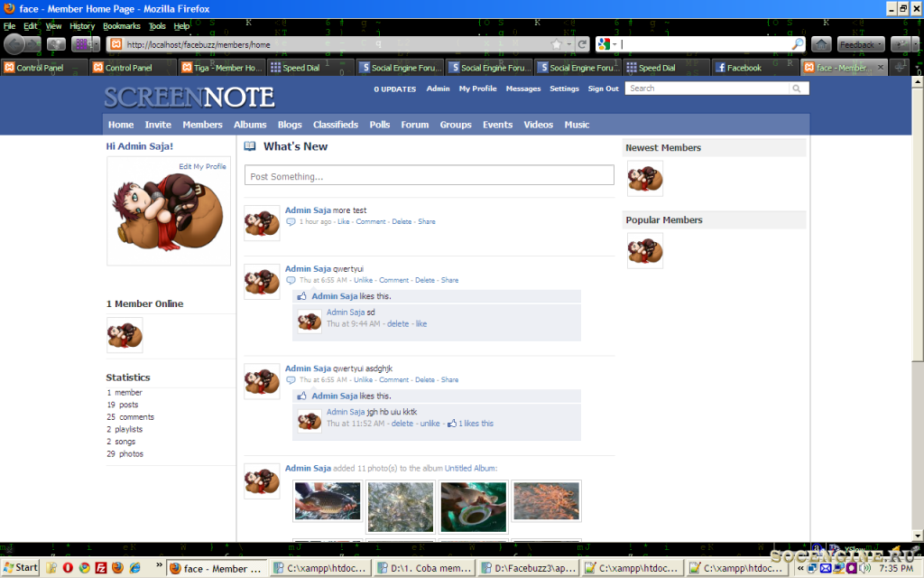Open the fish-in-hands album photo thumbnail
The height and width of the screenshot is (578, 924).
coord(327,501)
